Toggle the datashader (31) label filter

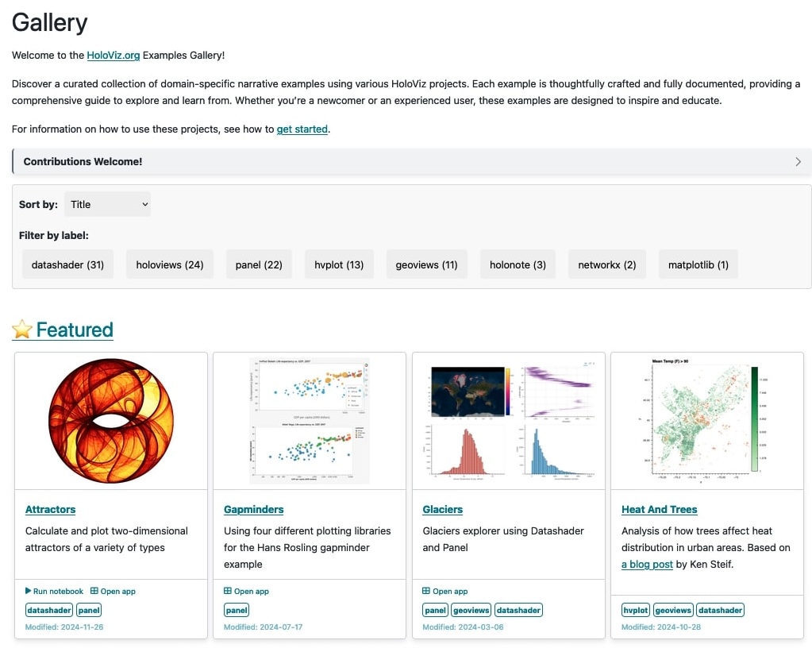coord(67,264)
